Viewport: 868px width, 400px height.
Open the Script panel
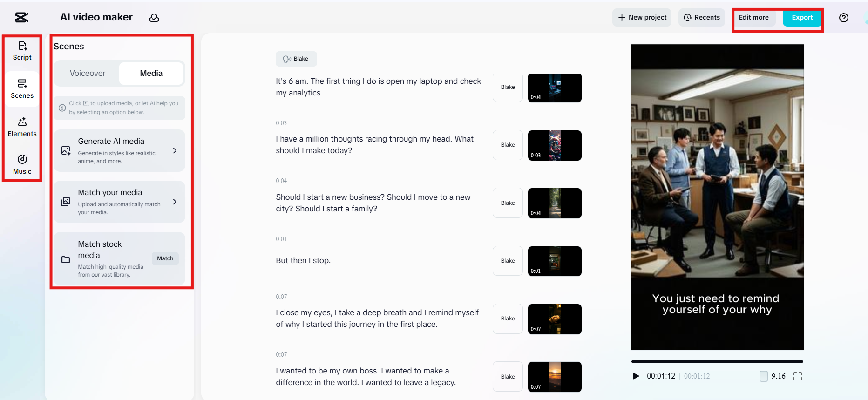coord(22,51)
